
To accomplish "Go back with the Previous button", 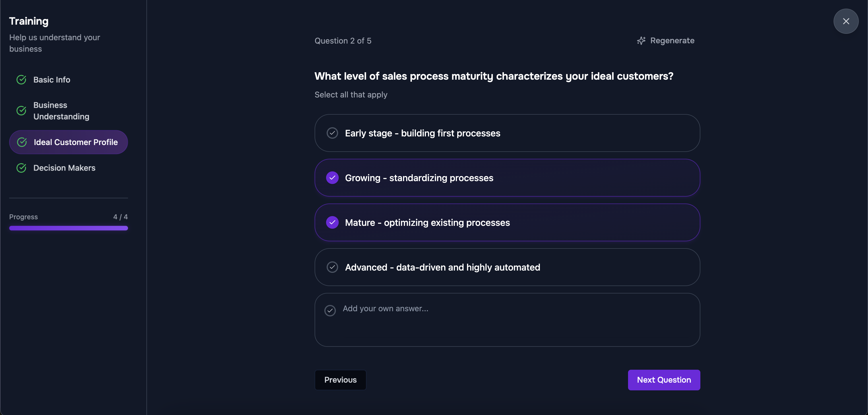I will point(340,380).
